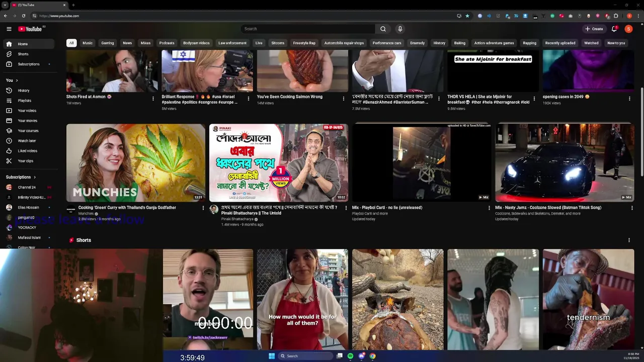Expand the You section chevron
Viewport: 644px width, 362px height.
[17, 80]
